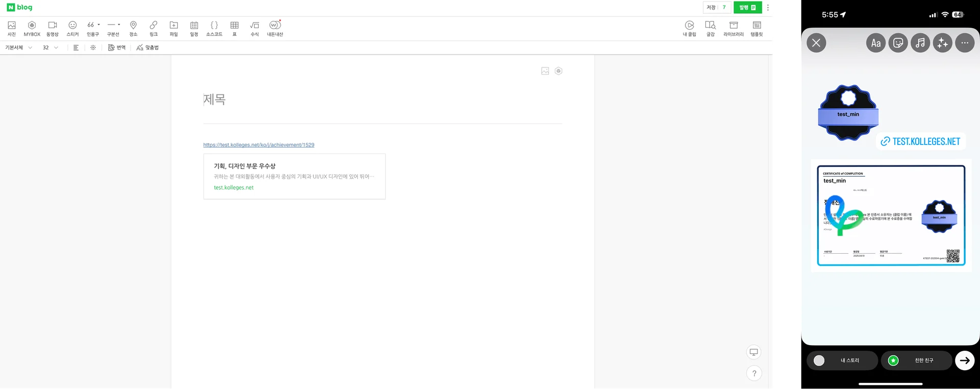Screen dimensions: 980x389
Task: Open the sticker tray in story editor
Action: (x=898, y=43)
